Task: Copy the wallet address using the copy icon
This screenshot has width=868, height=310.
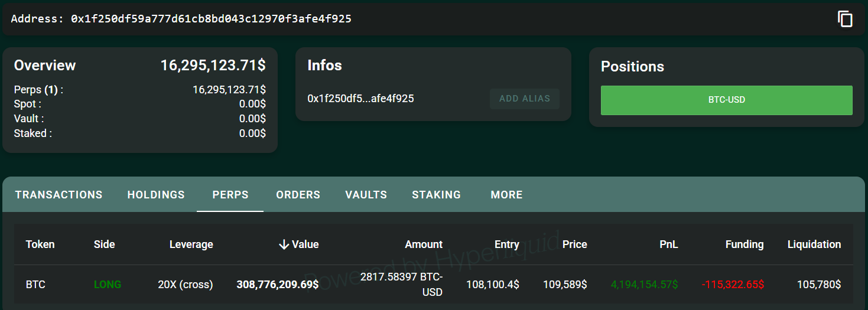Action: [845, 19]
